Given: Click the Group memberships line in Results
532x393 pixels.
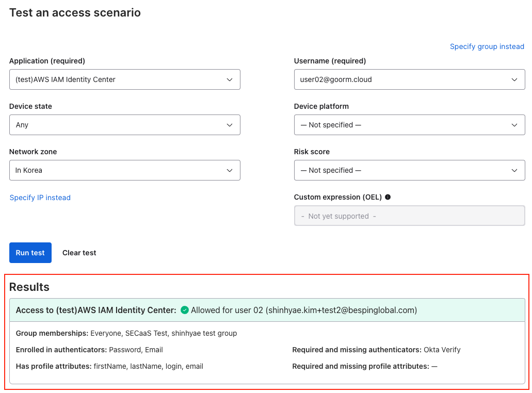Looking at the screenshot, I should point(126,333).
